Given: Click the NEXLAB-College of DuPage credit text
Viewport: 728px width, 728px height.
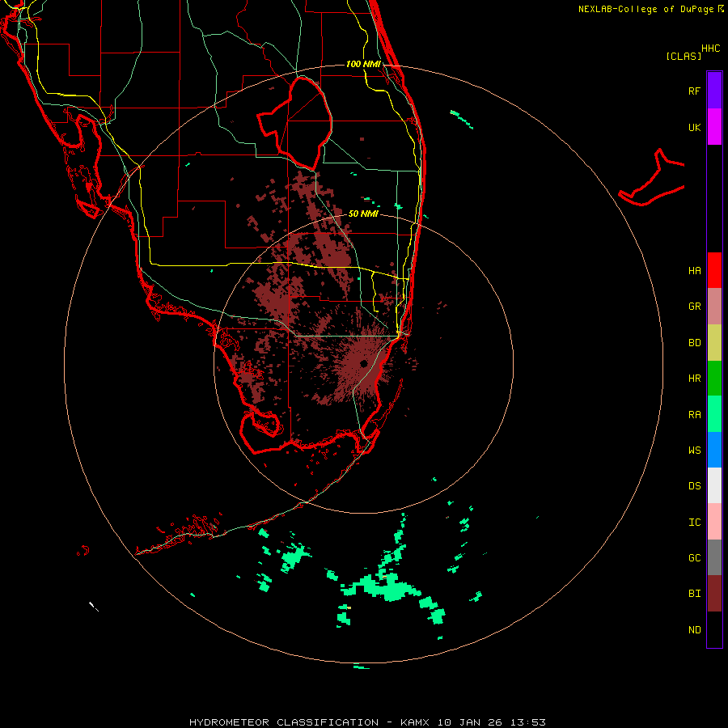Looking at the screenshot, I should pyautogui.click(x=651, y=9).
